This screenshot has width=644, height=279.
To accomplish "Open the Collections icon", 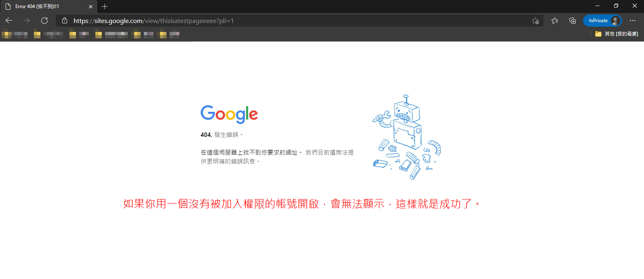I will point(572,21).
